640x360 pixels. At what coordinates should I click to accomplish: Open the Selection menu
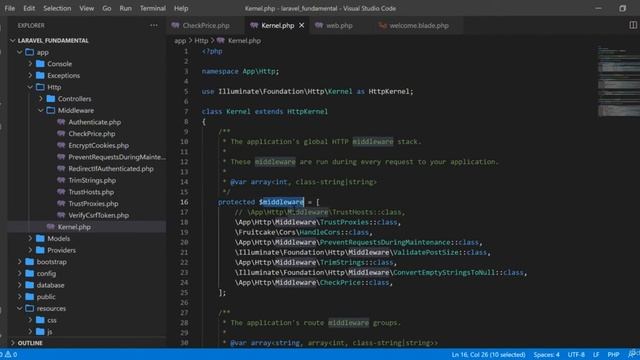(x=57, y=8)
